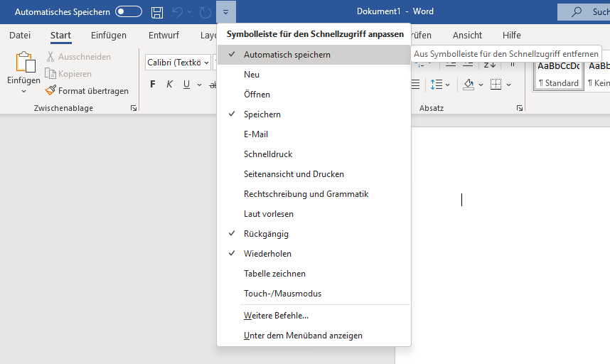Choose Weitere Befehle... menu entry

(x=276, y=316)
